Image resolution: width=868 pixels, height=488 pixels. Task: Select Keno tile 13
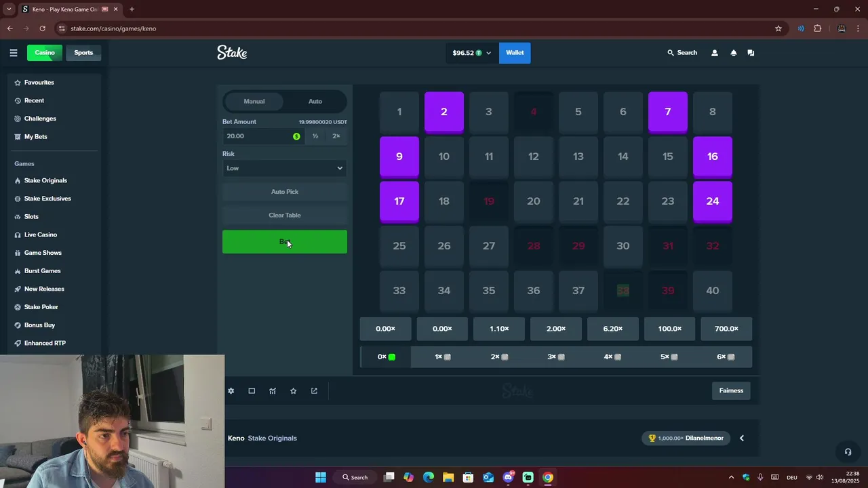pos(578,157)
